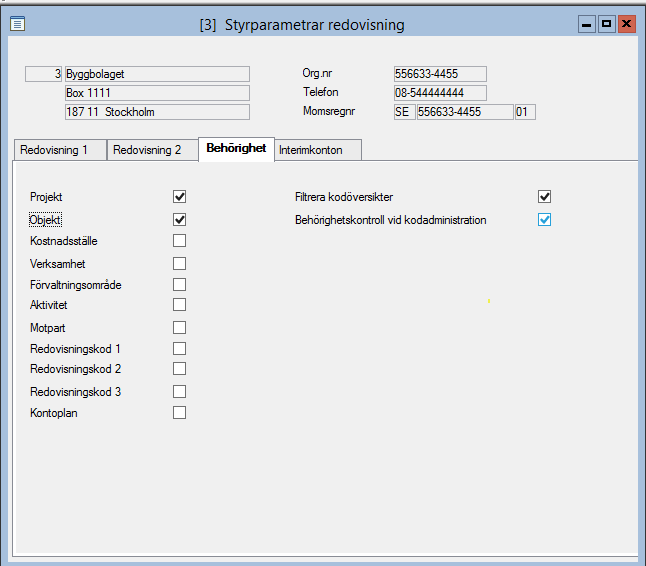Enable the Verksamhet checkbox
This screenshot has height=566, width=646.
click(x=179, y=264)
